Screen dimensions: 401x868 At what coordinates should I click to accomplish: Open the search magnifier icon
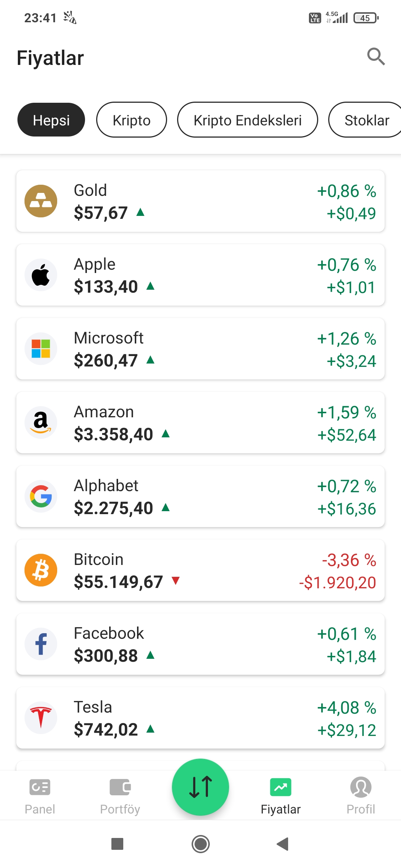click(376, 57)
